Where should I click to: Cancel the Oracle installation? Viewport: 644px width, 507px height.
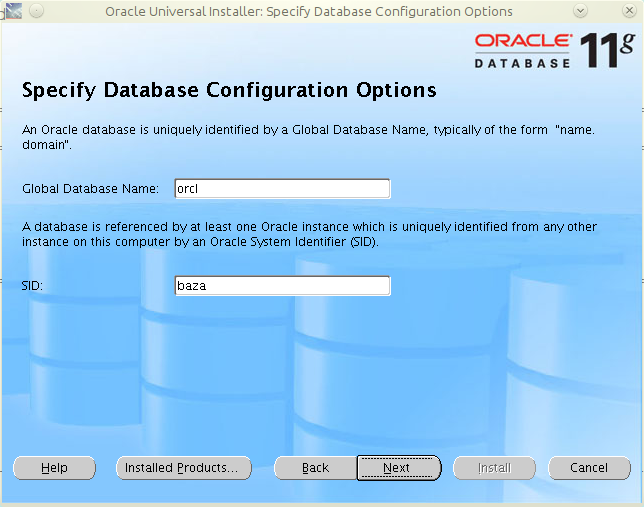pyautogui.click(x=589, y=468)
